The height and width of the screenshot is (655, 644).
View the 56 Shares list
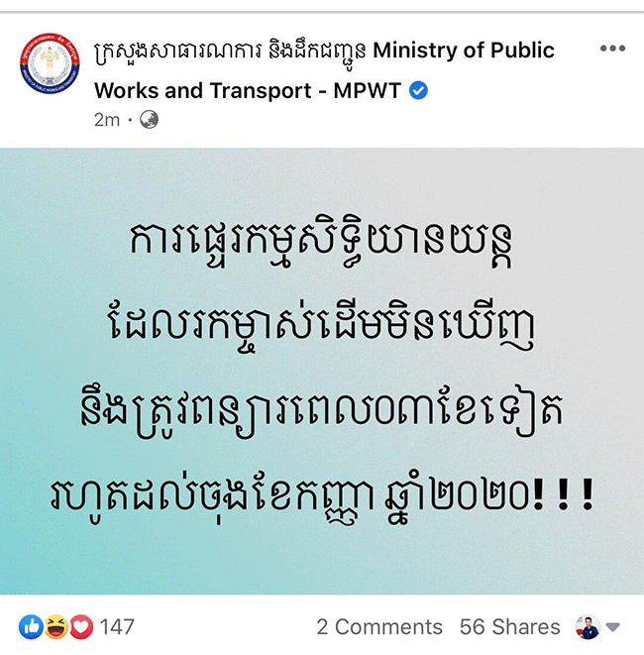click(x=509, y=627)
